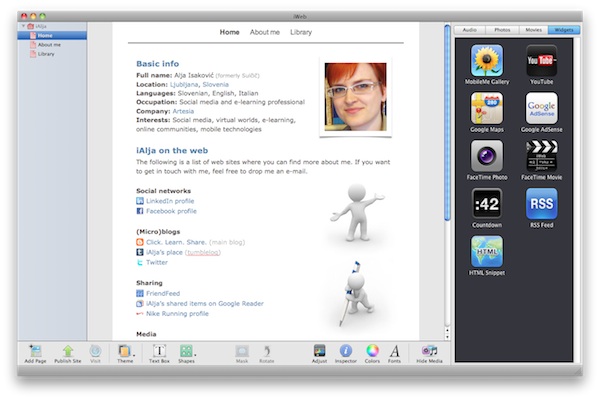Switch to the Audio media tab

[470, 30]
